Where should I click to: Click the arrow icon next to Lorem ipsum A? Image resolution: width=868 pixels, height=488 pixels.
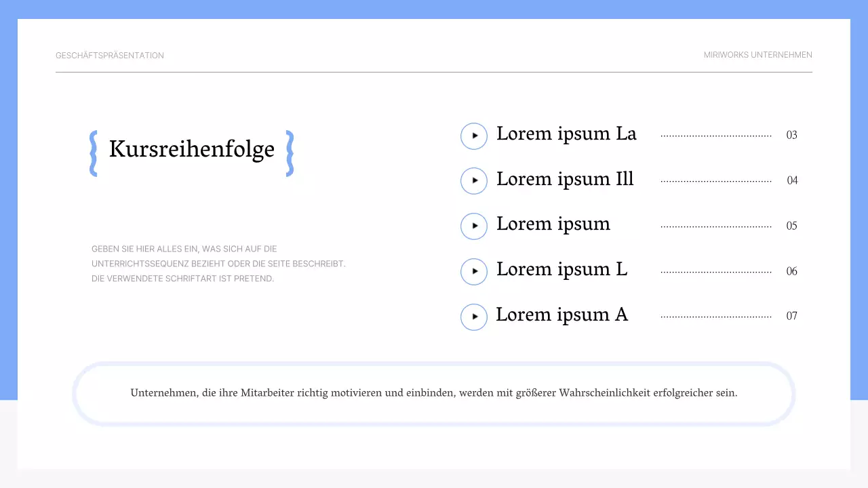[474, 317]
